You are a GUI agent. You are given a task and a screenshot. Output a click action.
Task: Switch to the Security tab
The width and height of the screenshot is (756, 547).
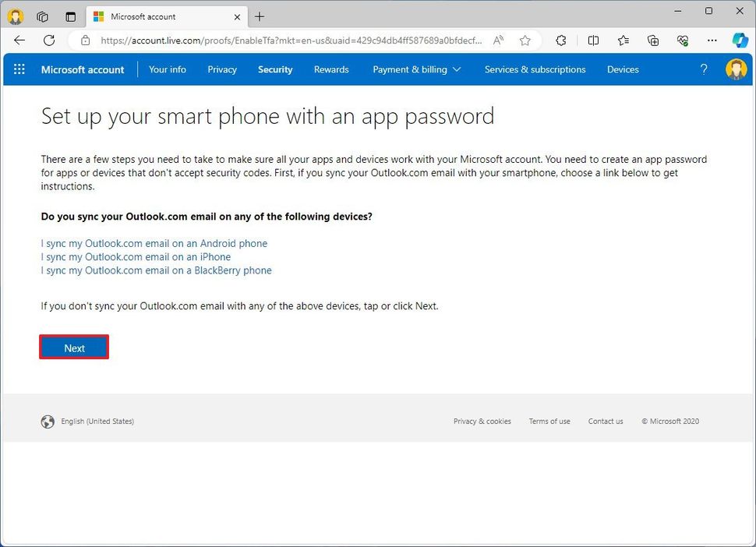point(275,69)
